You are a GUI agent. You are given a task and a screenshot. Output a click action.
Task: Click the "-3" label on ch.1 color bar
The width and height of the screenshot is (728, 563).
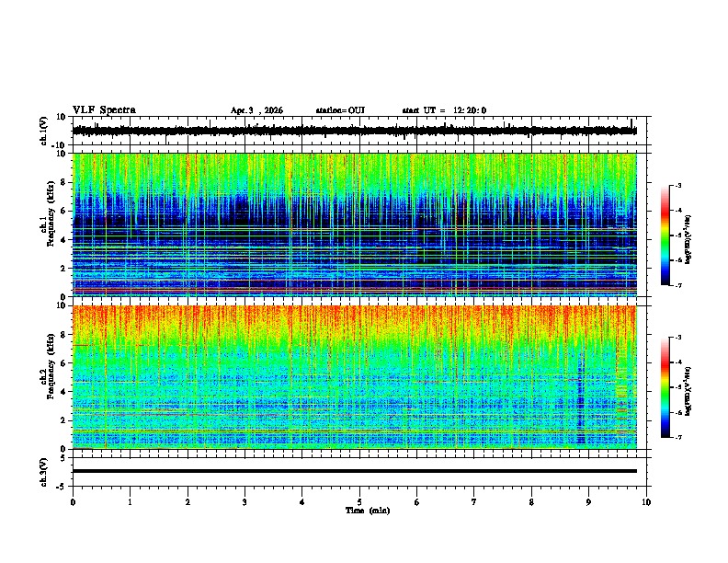point(677,185)
